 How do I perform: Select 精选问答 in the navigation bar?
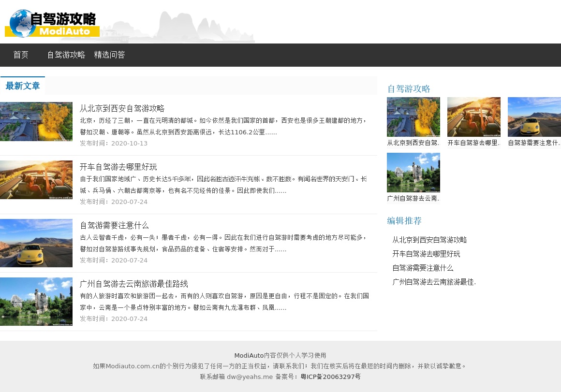tap(109, 55)
